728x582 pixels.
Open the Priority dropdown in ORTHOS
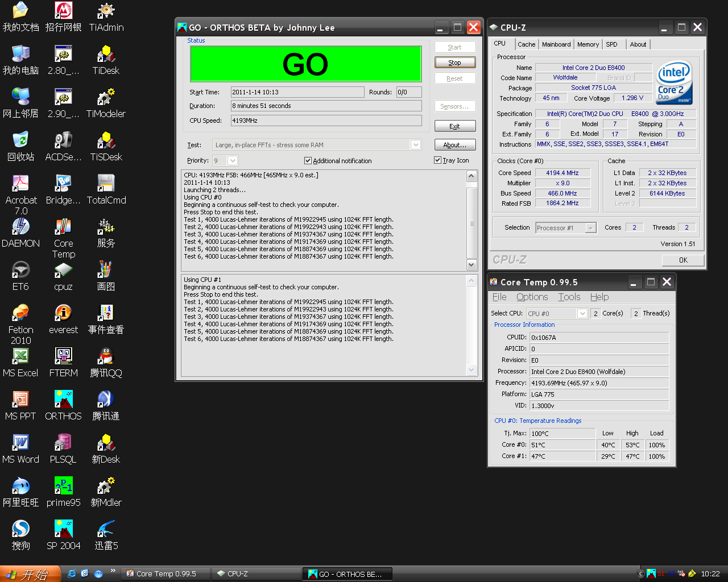tap(233, 161)
